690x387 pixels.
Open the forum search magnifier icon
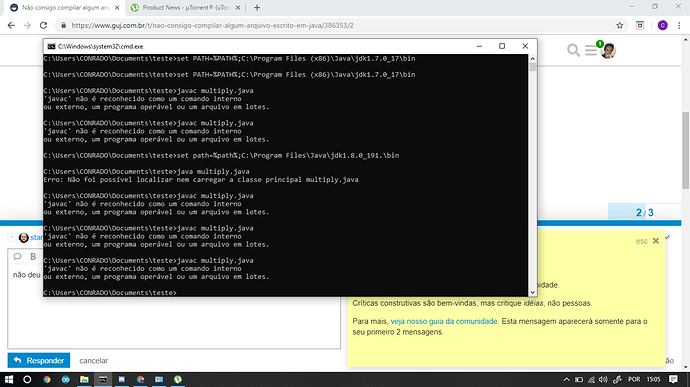click(573, 51)
